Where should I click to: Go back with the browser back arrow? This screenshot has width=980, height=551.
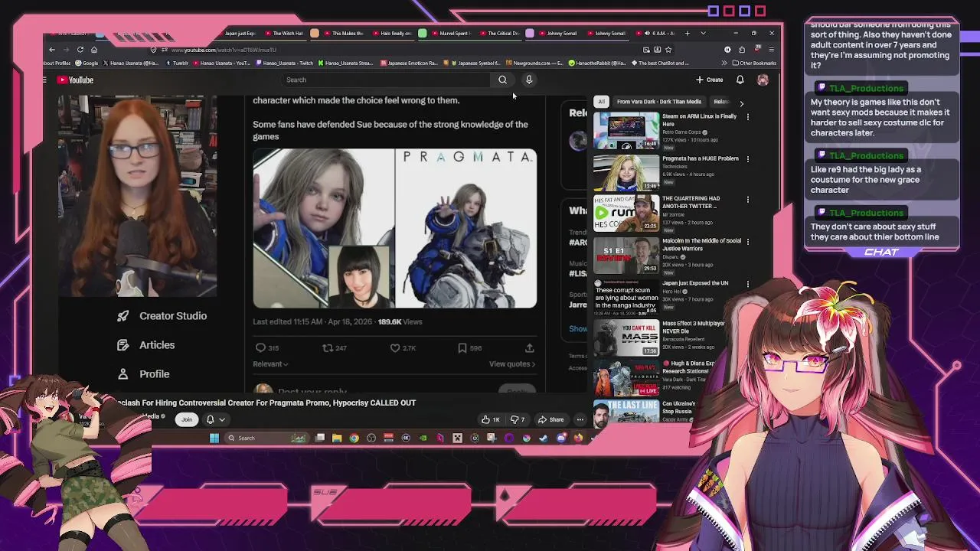tap(52, 50)
